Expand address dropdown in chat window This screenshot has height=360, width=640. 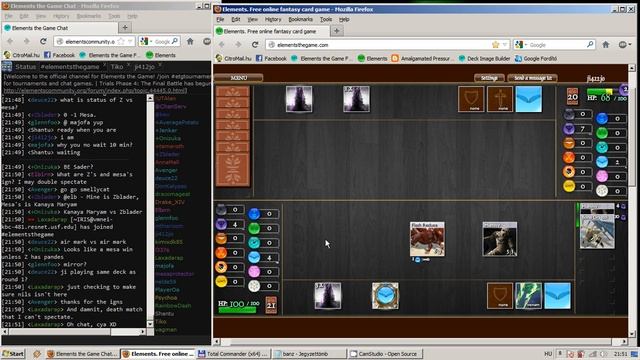click(130, 41)
